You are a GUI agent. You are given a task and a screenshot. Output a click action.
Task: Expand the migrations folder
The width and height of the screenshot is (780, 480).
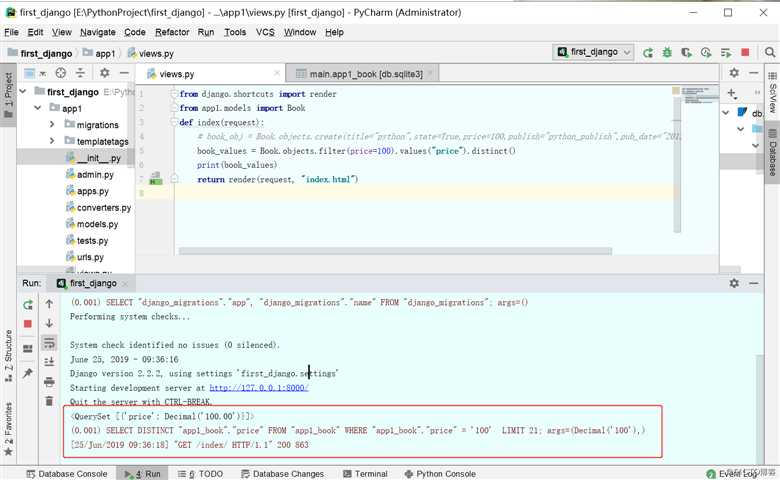click(52, 124)
